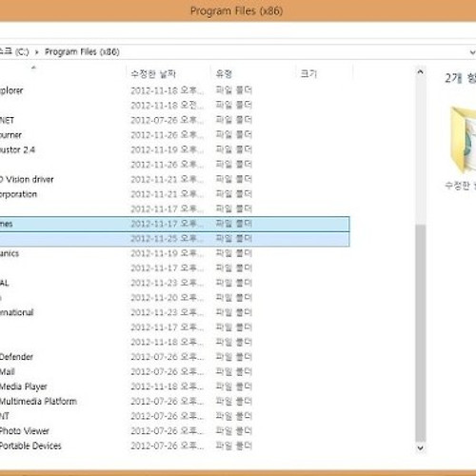
Task: Select the Windows Portable Devices folder
Action: (174, 446)
